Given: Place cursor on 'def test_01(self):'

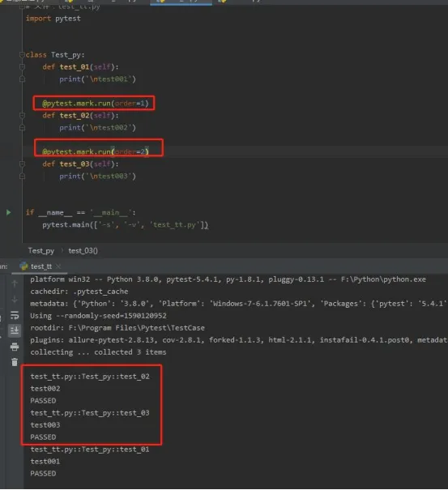Looking at the screenshot, I should (80, 67).
